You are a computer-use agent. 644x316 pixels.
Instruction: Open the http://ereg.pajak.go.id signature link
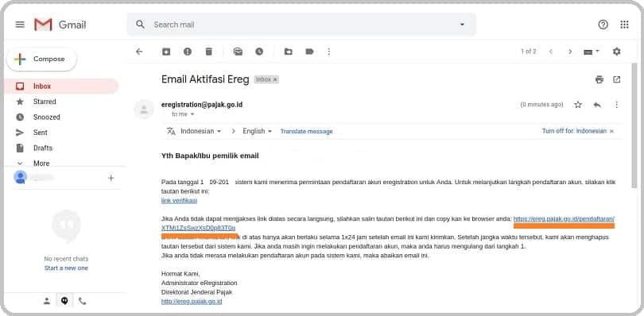[x=192, y=302]
